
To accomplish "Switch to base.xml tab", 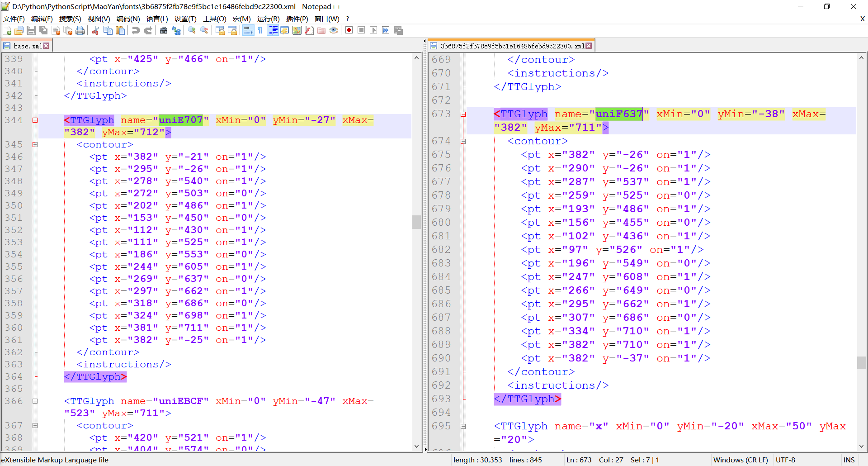I will tap(27, 46).
